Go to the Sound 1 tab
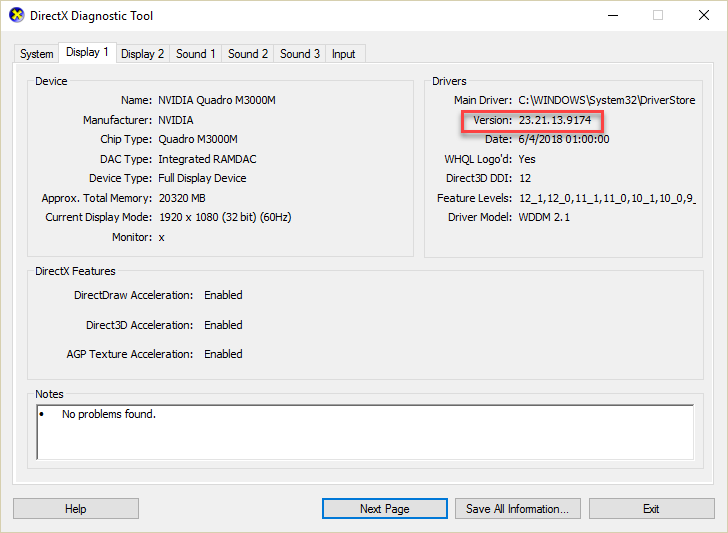The image size is (728, 533). pos(195,54)
